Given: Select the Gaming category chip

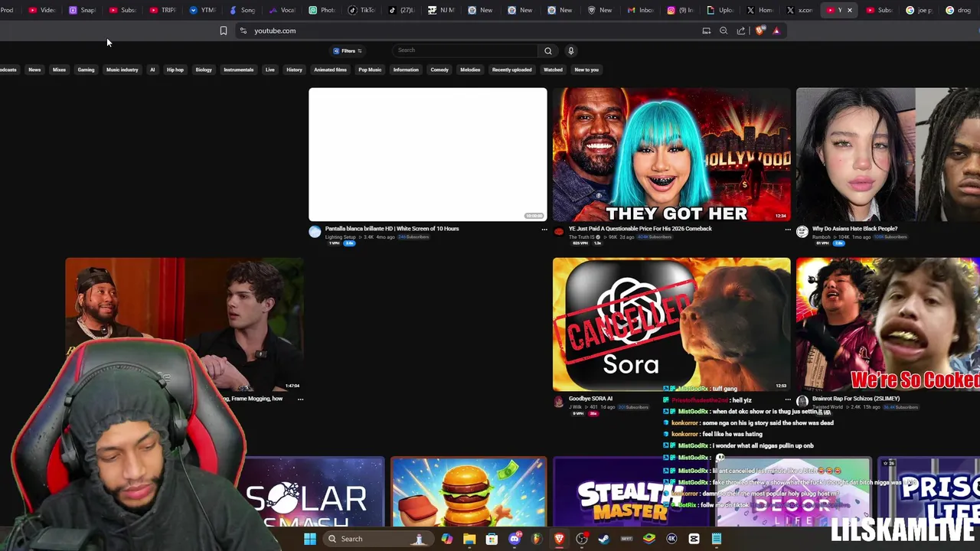Looking at the screenshot, I should (x=86, y=70).
